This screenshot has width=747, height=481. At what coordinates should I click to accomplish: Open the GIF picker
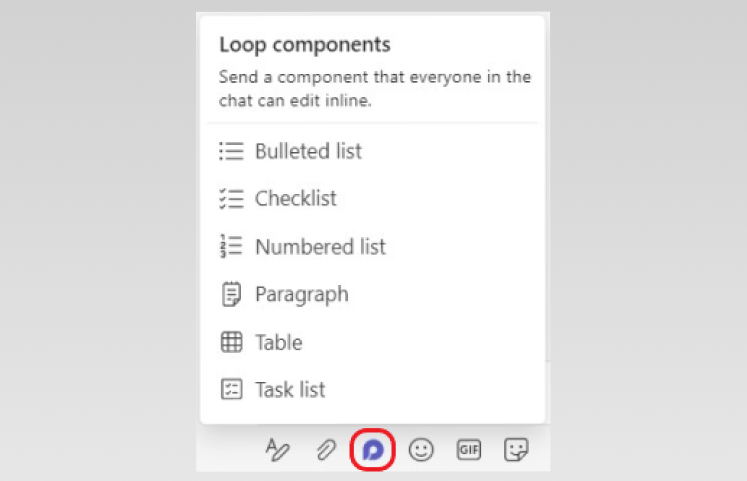(469, 450)
